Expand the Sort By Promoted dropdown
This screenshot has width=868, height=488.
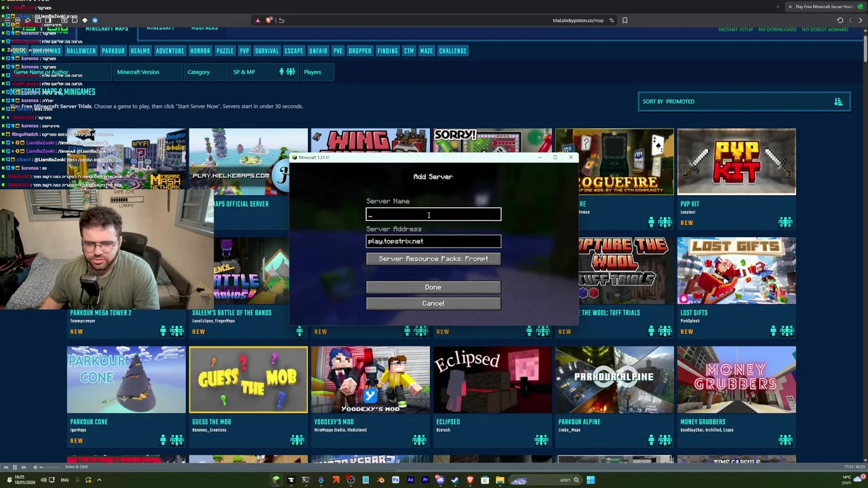point(743,102)
